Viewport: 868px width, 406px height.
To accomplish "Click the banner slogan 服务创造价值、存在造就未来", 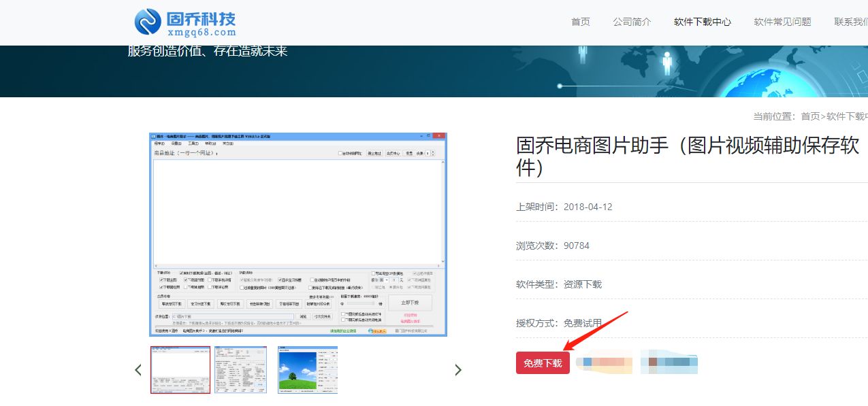I will tap(208, 51).
